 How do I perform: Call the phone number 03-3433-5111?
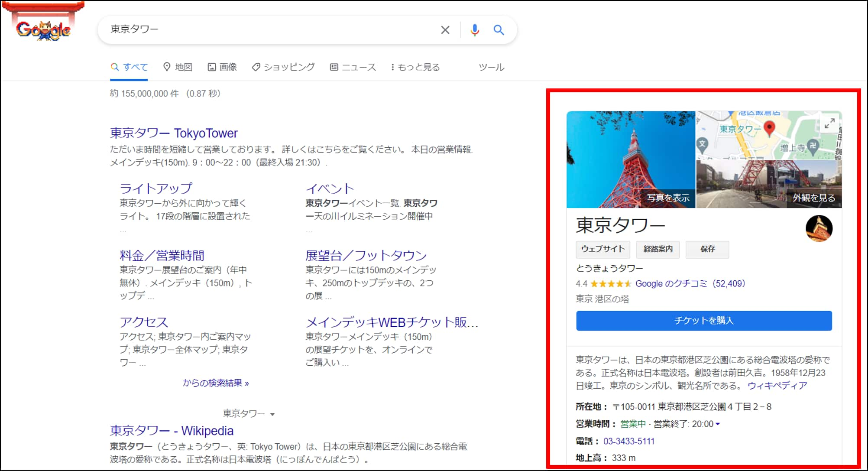click(629, 441)
